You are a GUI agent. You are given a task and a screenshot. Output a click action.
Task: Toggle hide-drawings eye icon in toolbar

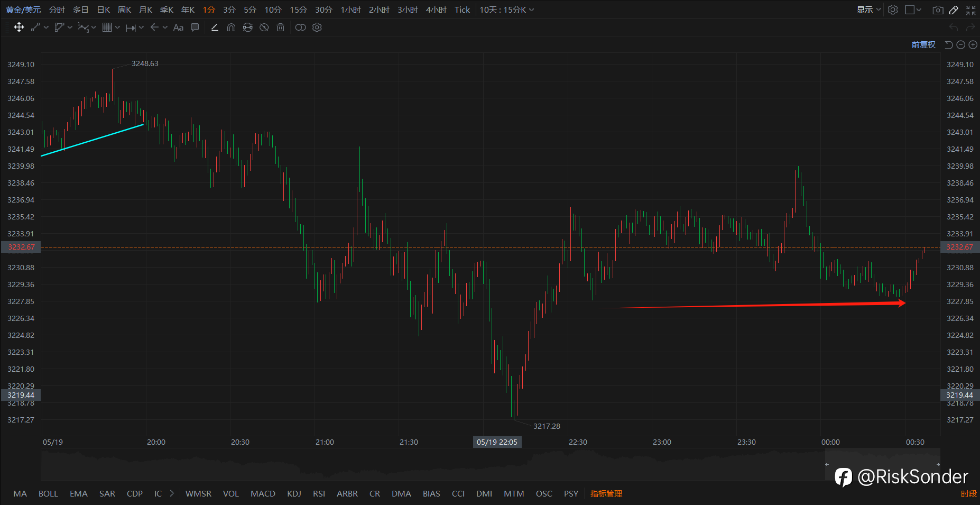(264, 27)
